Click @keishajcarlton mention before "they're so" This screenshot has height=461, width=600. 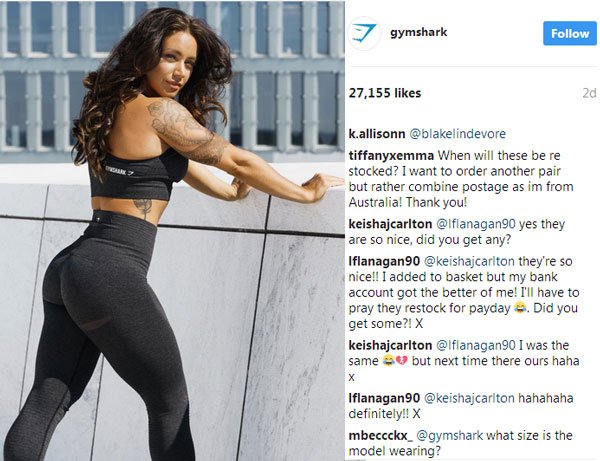[x=470, y=261]
